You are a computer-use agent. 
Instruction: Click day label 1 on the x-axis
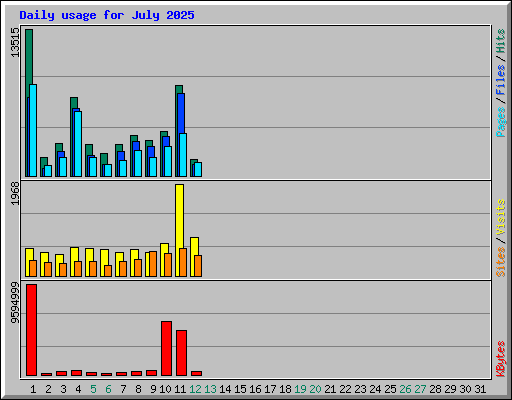pos(33,389)
